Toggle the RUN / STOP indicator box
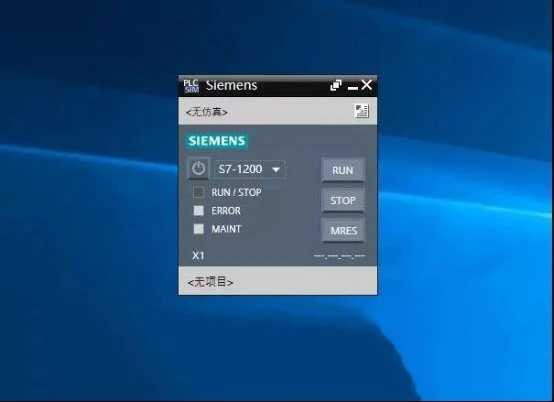Viewport: 554px width, 402px height. coord(198,193)
